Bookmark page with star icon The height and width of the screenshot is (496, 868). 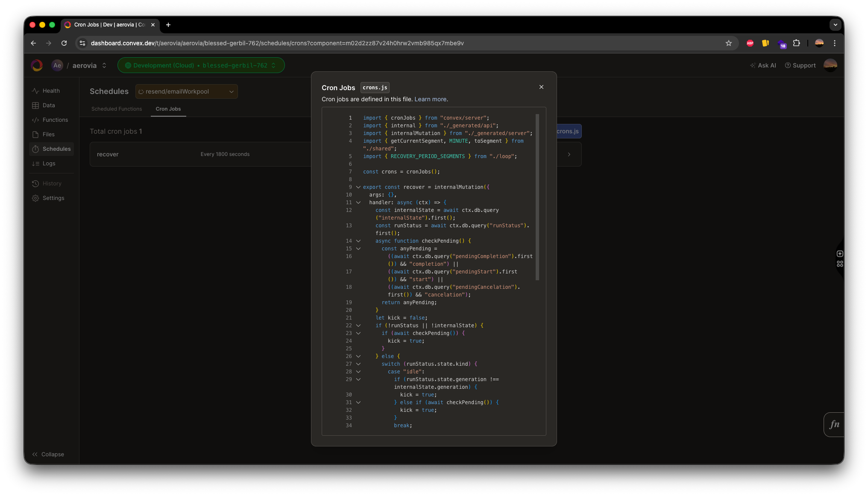tap(728, 43)
